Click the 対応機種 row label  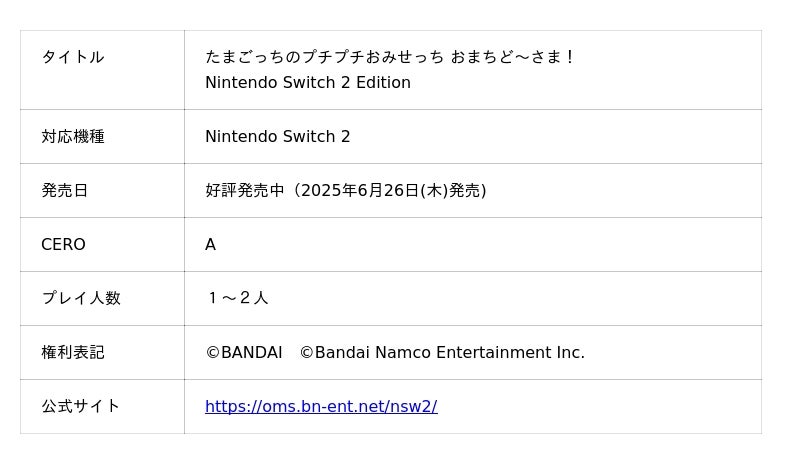pos(72,136)
